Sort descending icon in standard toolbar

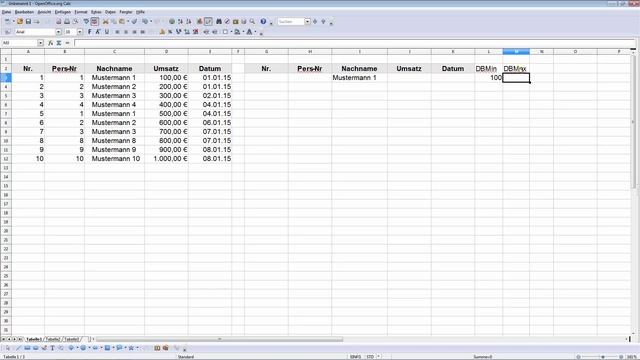pyautogui.click(x=189, y=21)
